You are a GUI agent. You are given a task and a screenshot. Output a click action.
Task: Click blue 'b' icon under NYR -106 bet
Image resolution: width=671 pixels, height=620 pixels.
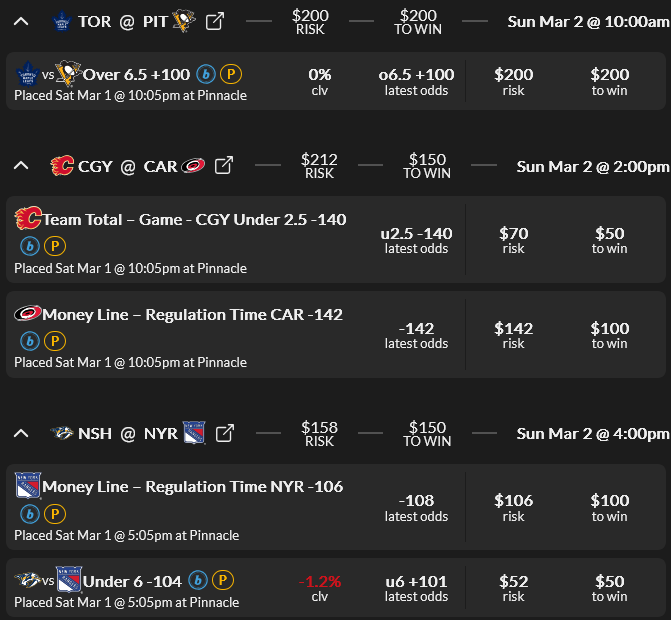point(29,514)
